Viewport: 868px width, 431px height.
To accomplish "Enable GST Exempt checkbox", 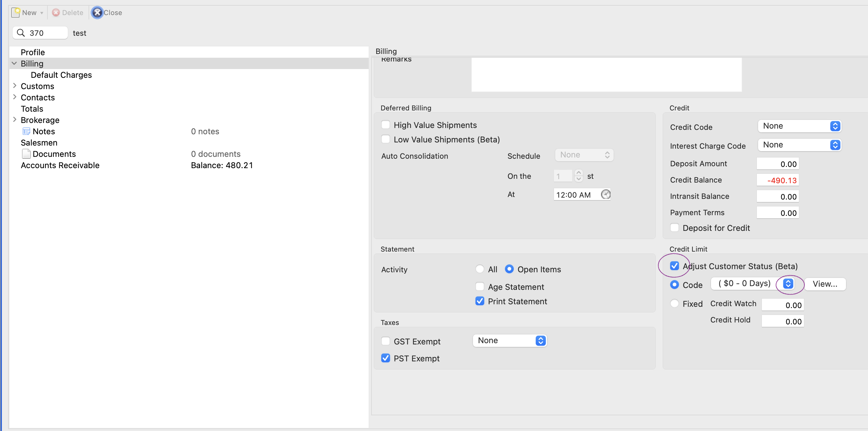I will pyautogui.click(x=385, y=341).
